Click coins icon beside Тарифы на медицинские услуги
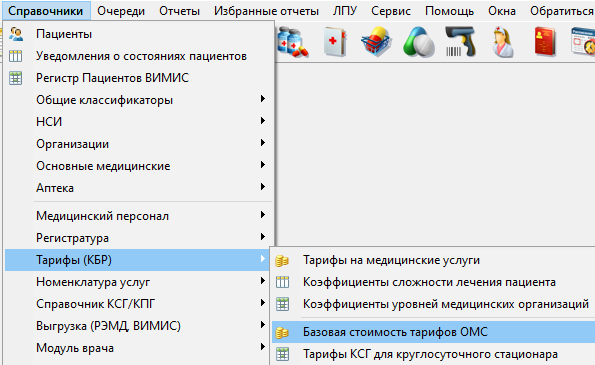This screenshot has width=595, height=365. pos(282,261)
